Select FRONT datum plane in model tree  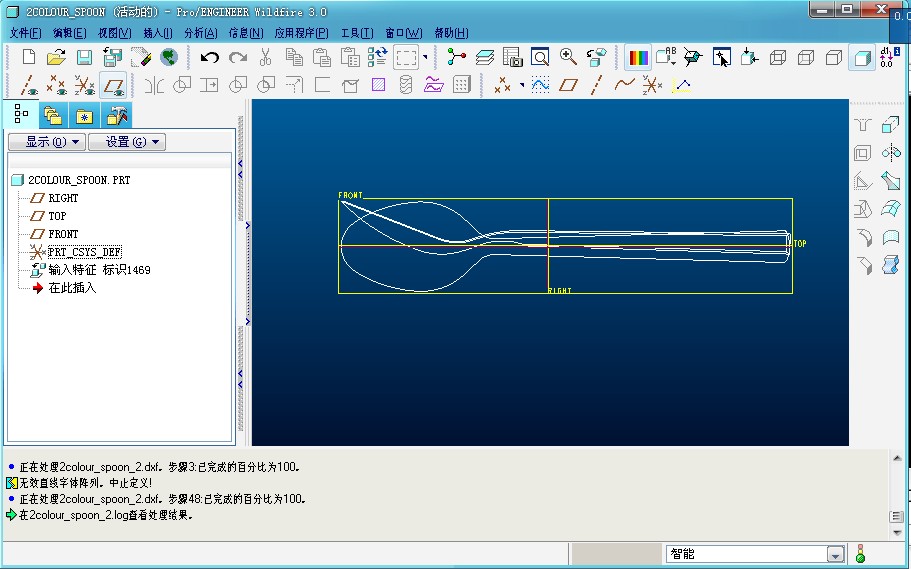pos(63,234)
